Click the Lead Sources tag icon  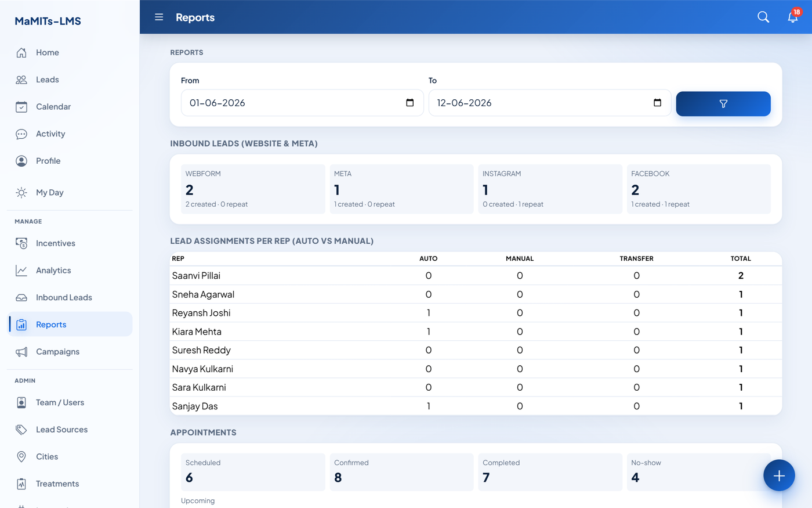tap(21, 430)
